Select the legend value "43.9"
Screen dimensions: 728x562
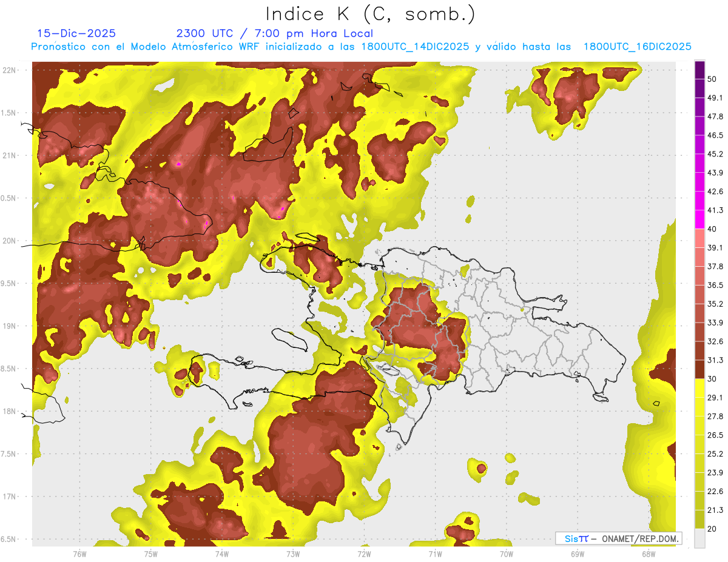click(716, 173)
